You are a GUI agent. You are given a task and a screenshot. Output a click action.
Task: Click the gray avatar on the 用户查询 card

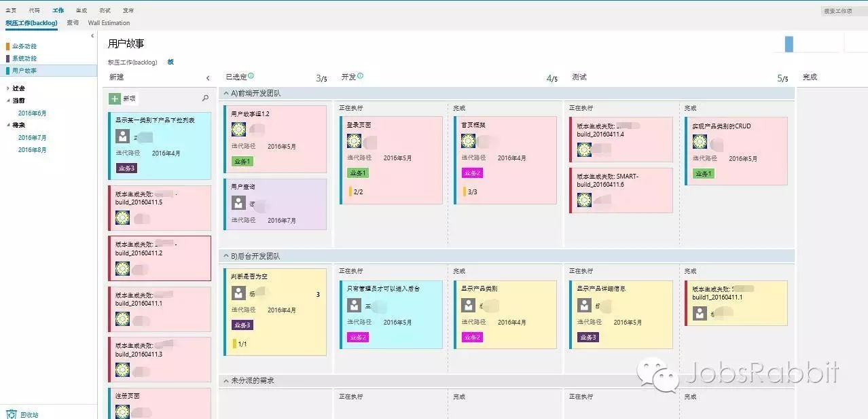[238, 202]
